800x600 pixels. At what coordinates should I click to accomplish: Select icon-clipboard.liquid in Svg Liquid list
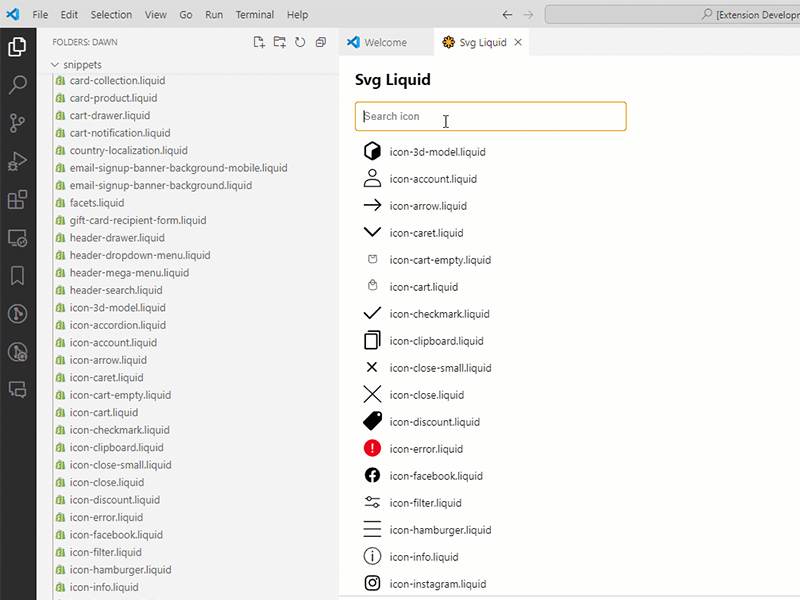(436, 341)
